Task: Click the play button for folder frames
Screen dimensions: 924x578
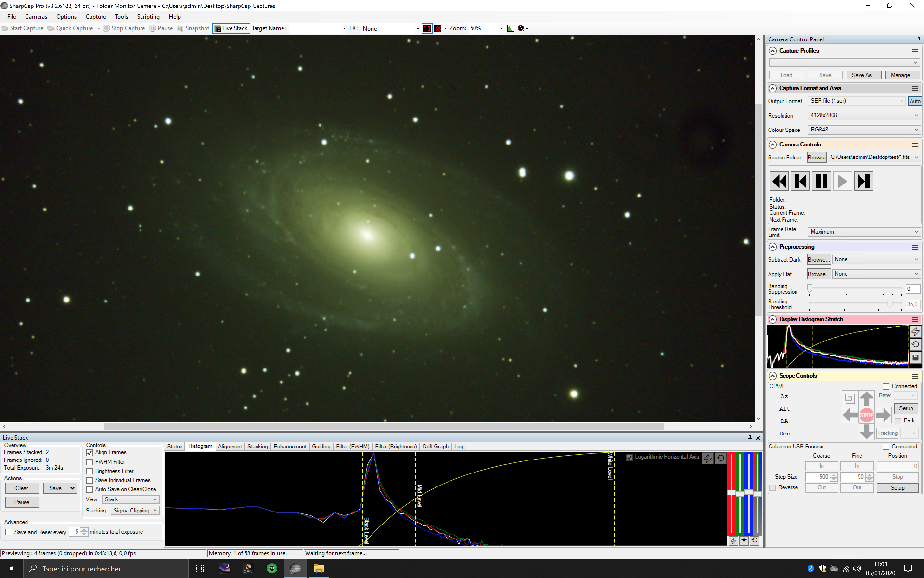Action: coord(842,181)
